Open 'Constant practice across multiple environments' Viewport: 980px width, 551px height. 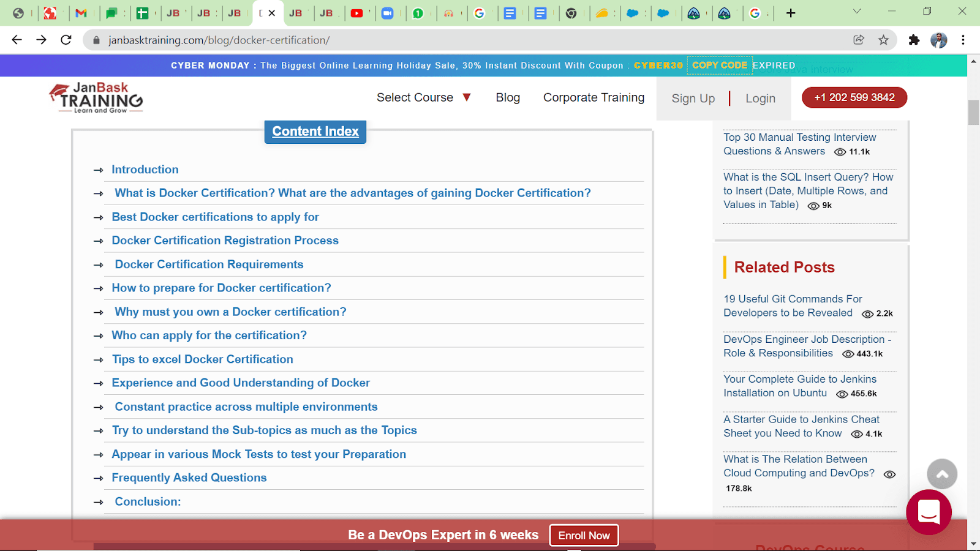click(246, 407)
